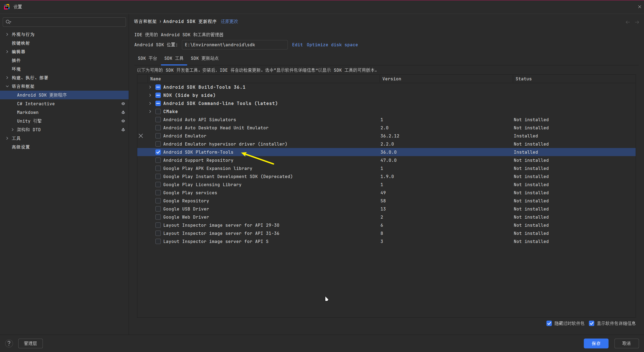The image size is (644, 352).
Task: Check the Google USB Driver checkbox
Action: (158, 209)
